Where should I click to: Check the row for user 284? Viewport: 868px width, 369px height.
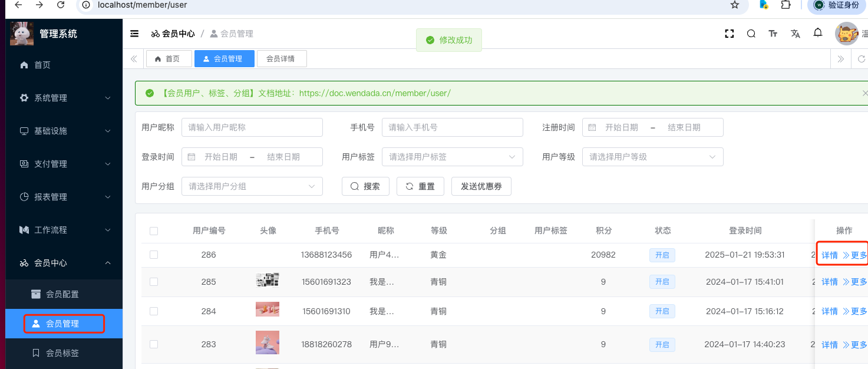(x=154, y=311)
